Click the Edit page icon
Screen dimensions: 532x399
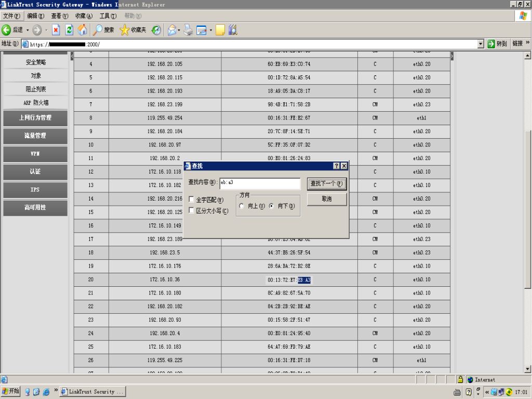201,30
